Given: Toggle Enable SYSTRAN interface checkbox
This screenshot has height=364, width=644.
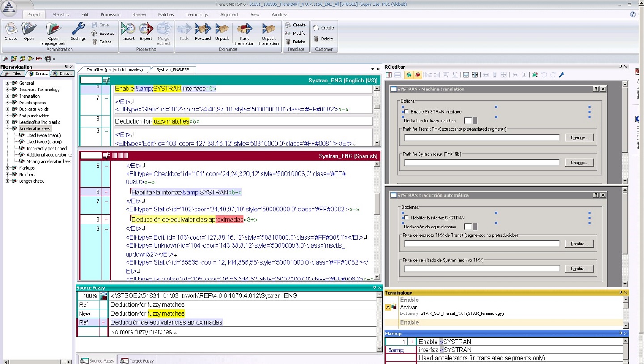Looking at the screenshot, I should (407, 111).
